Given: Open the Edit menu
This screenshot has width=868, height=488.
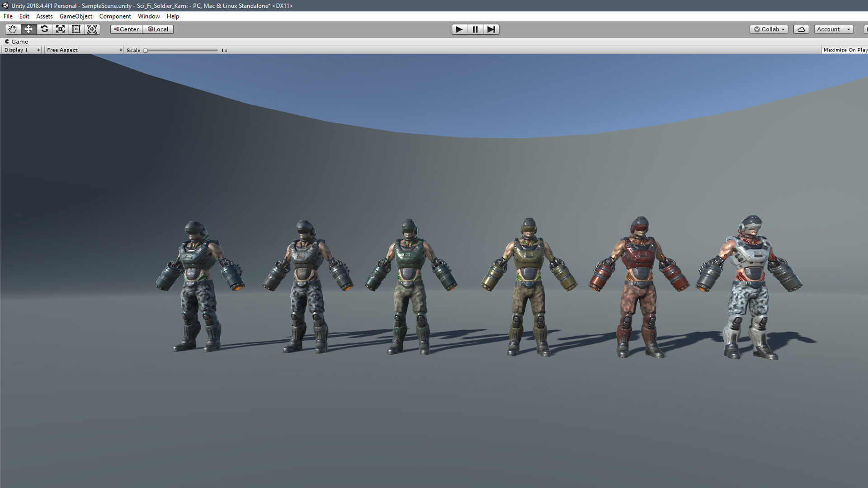Looking at the screenshot, I should coord(24,16).
